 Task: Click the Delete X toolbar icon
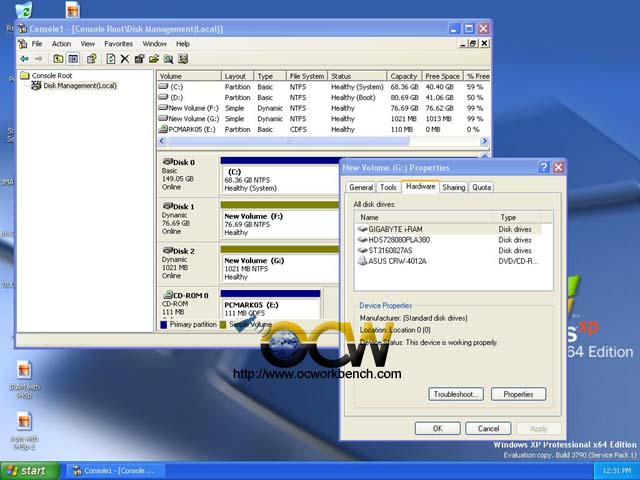click(x=125, y=59)
